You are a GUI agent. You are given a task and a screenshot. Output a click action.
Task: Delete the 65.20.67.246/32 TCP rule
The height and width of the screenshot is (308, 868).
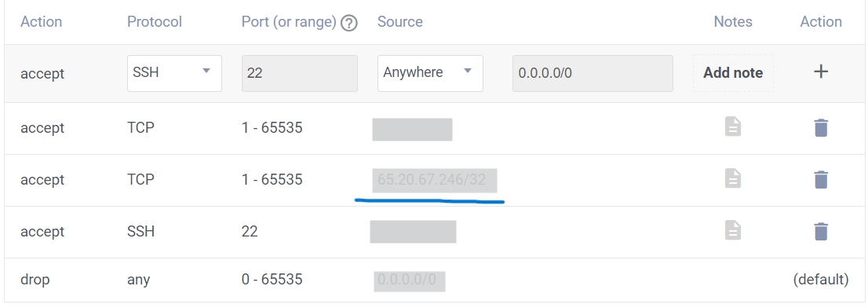[821, 179]
